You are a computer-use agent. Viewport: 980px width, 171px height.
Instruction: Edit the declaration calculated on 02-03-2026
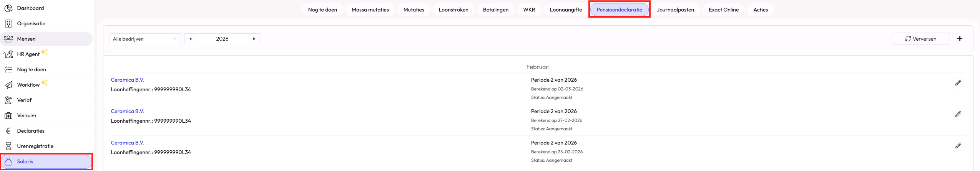click(x=958, y=83)
